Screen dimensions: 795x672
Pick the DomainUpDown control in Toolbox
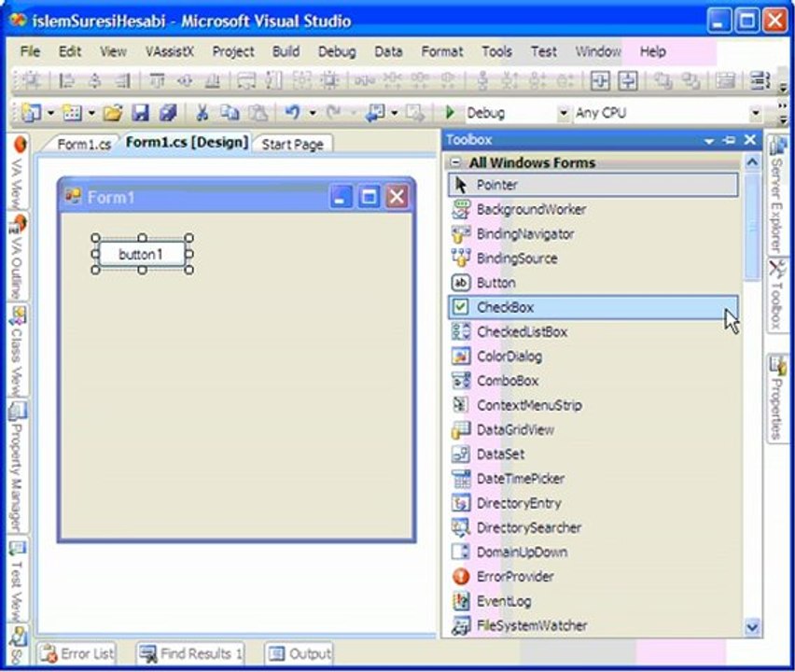pos(593,552)
